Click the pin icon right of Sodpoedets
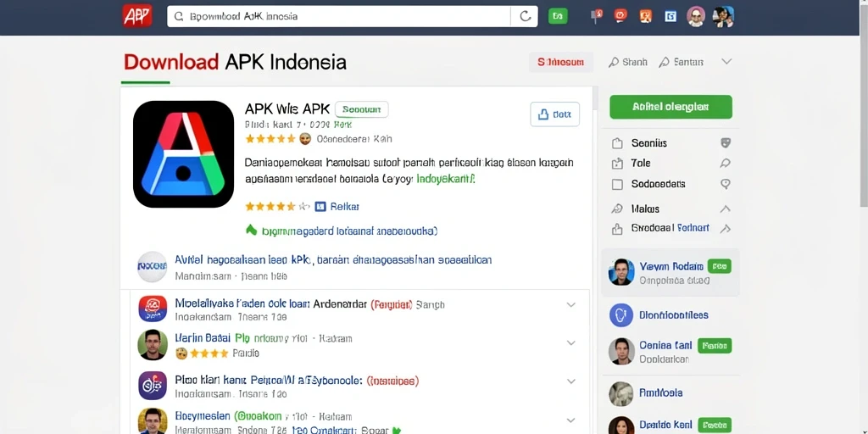Viewport: 868px width, 434px height. (726, 184)
